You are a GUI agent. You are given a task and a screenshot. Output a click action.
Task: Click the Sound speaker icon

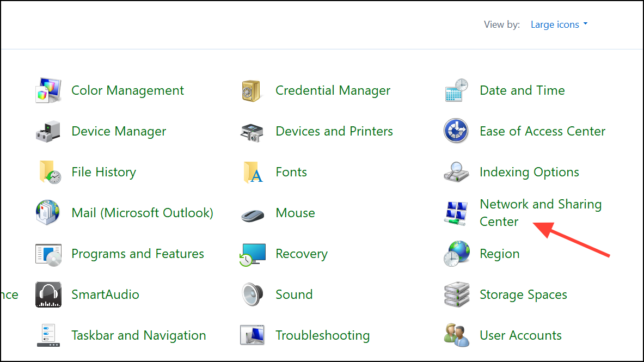click(x=252, y=294)
